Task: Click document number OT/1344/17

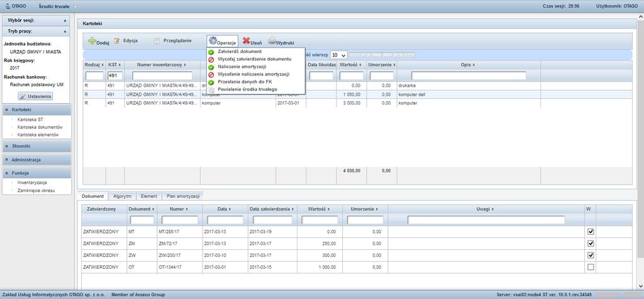Action: click(x=170, y=267)
